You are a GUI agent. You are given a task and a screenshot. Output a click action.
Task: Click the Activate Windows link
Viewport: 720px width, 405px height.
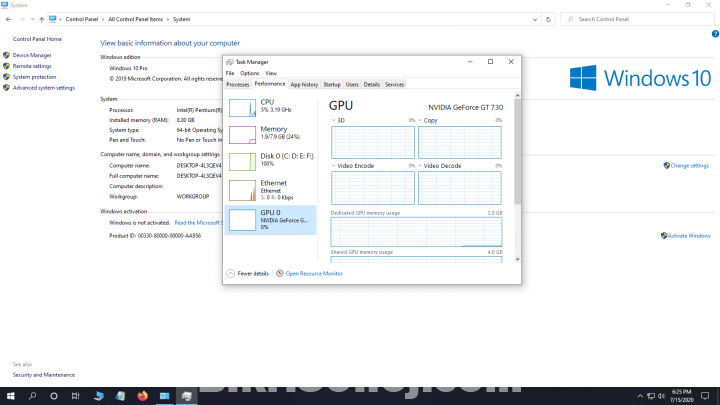click(x=688, y=236)
